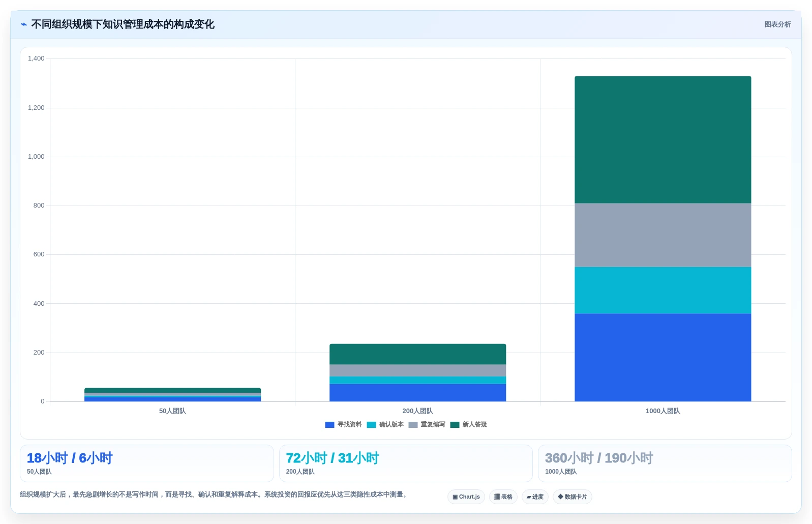Click the 200人团队 x-axis label
The height and width of the screenshot is (524, 812).
[418, 411]
